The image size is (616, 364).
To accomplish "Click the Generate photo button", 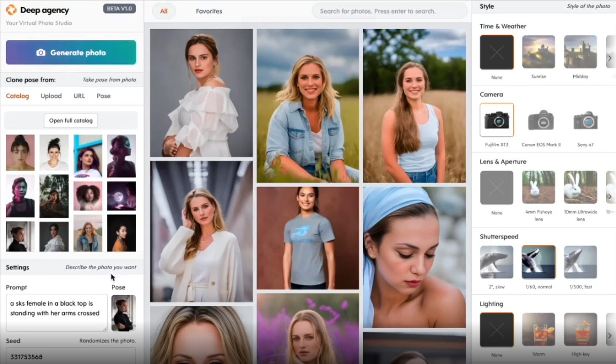I will pyautogui.click(x=71, y=53).
